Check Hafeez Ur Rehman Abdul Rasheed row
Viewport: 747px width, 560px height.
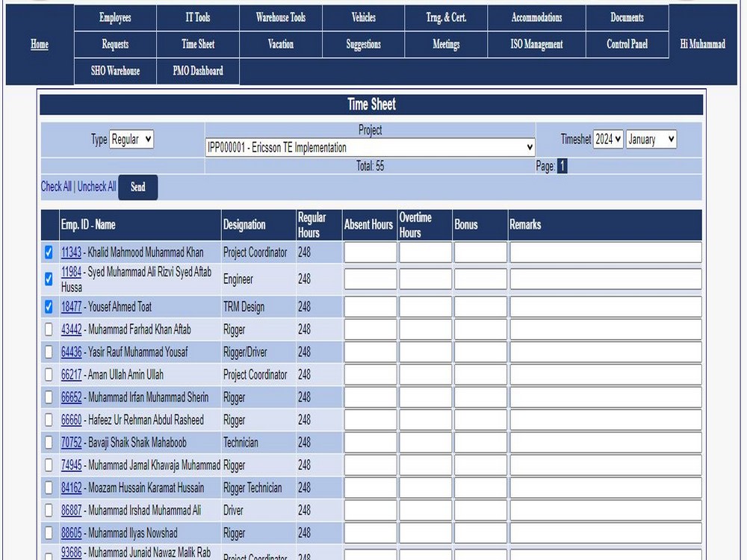(x=49, y=420)
